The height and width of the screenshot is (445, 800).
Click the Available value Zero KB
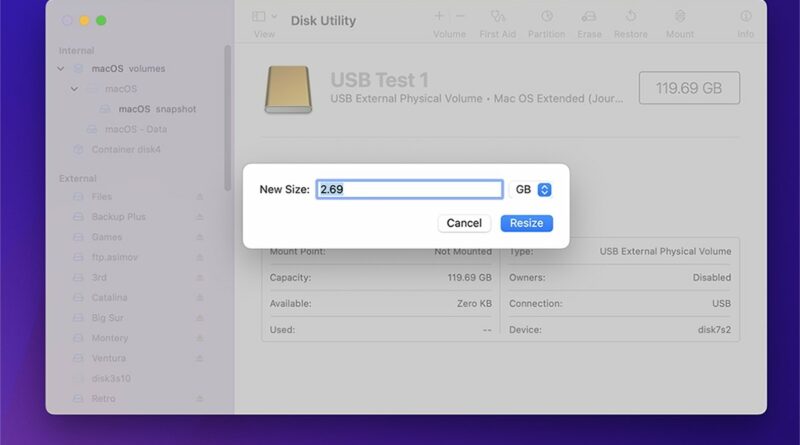pyautogui.click(x=474, y=304)
